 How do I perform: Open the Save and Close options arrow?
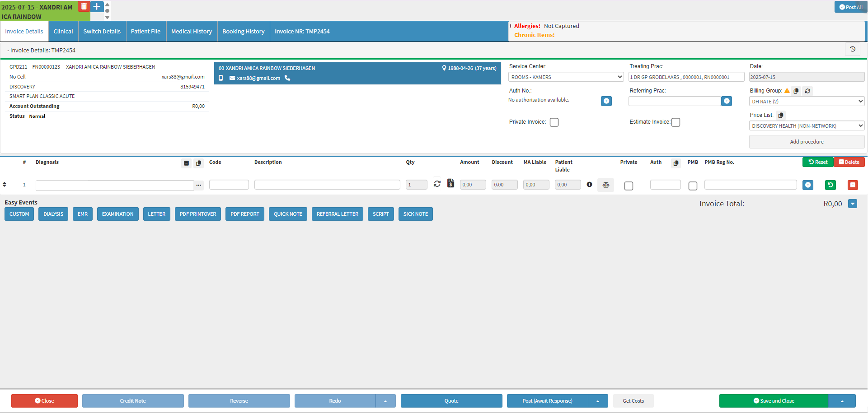[x=842, y=401]
